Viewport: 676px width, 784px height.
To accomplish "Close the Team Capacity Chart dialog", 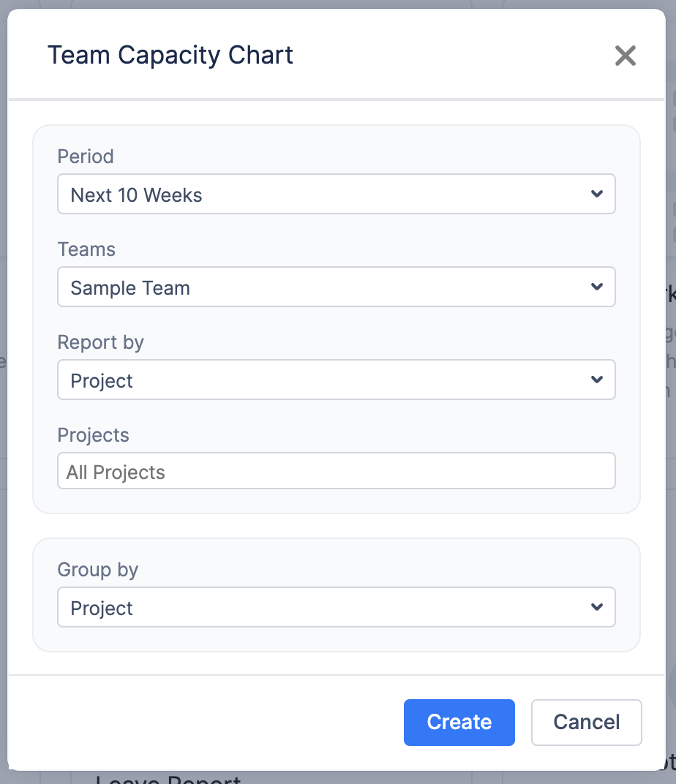I will [625, 56].
